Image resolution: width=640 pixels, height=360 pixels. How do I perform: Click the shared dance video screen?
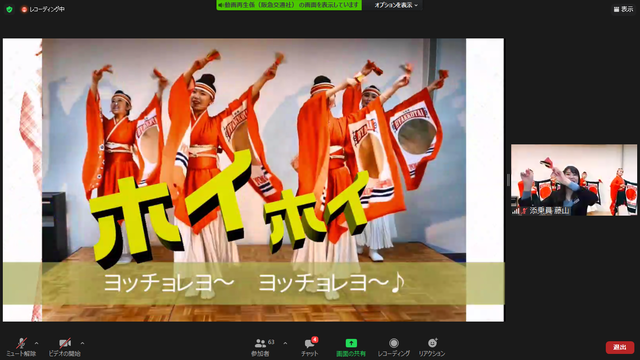click(x=253, y=180)
